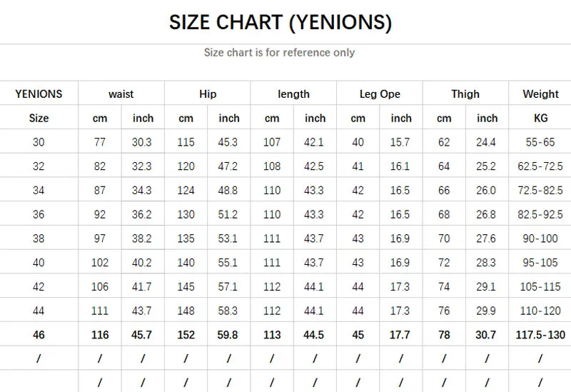Click the Thigh column header
This screenshot has height=392, width=571.
pyautogui.click(x=465, y=94)
